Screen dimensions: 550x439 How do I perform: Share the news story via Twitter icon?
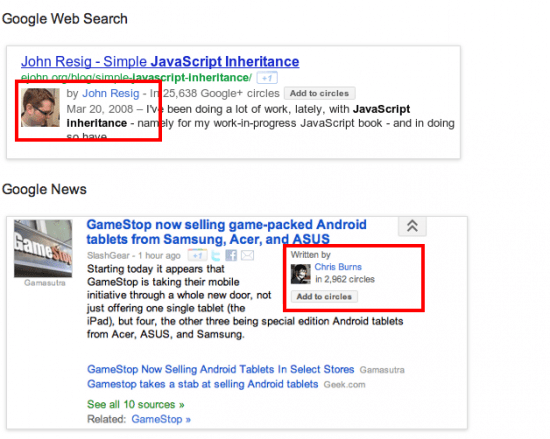(x=216, y=255)
